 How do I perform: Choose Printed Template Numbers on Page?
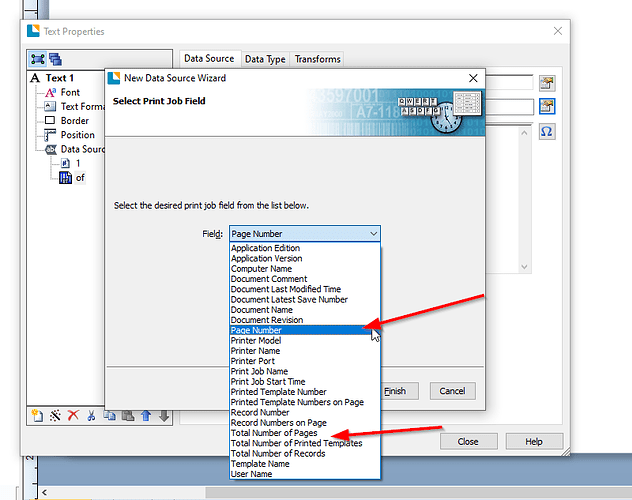click(305, 402)
